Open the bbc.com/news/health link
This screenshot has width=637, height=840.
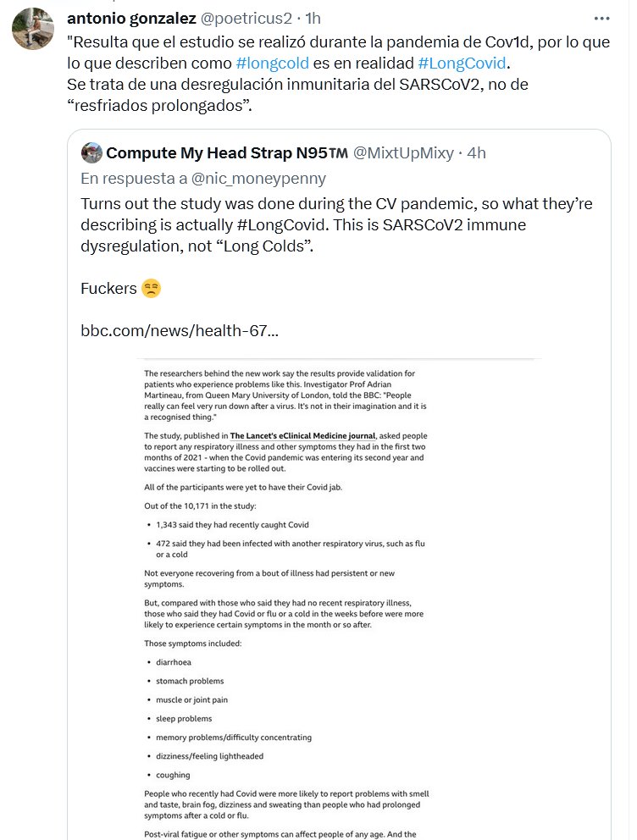pos(179,330)
